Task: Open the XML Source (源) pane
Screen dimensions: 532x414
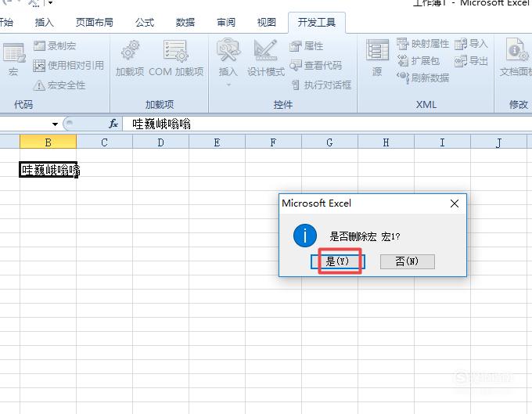Action: coord(377,59)
